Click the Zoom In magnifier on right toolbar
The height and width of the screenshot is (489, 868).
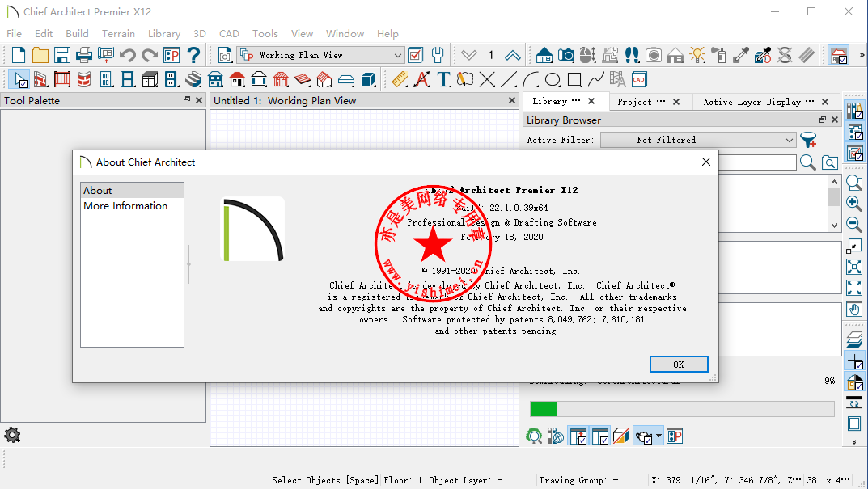(854, 204)
